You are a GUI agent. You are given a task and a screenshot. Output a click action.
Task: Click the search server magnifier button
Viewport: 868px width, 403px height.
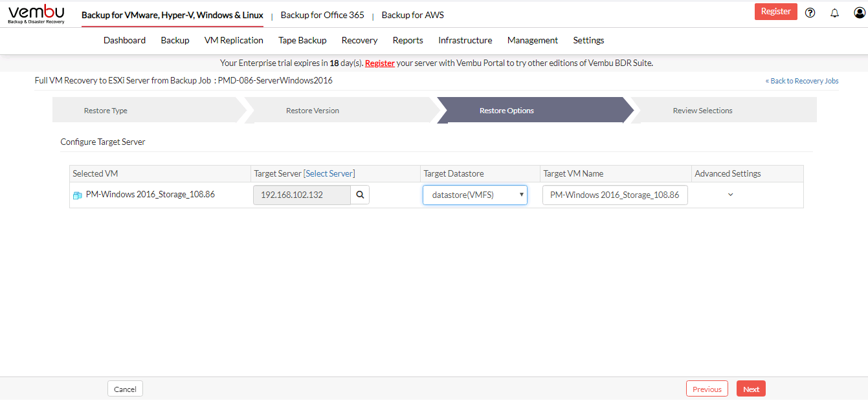360,195
